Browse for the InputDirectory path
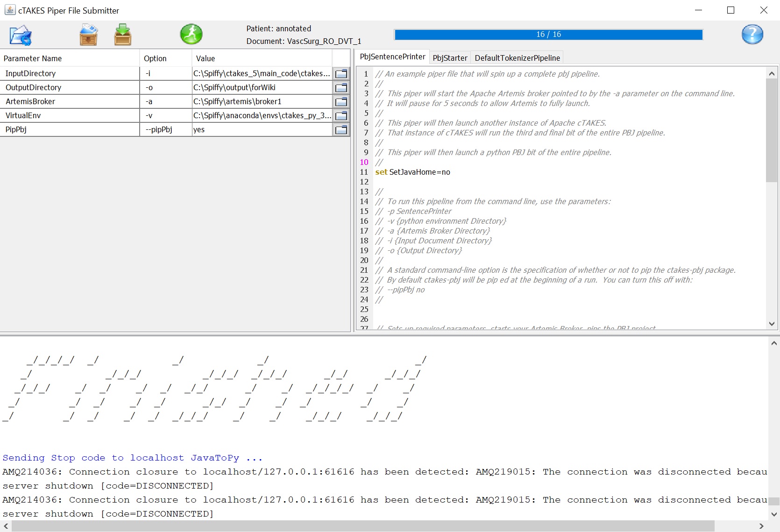The height and width of the screenshot is (532, 780). click(341, 74)
